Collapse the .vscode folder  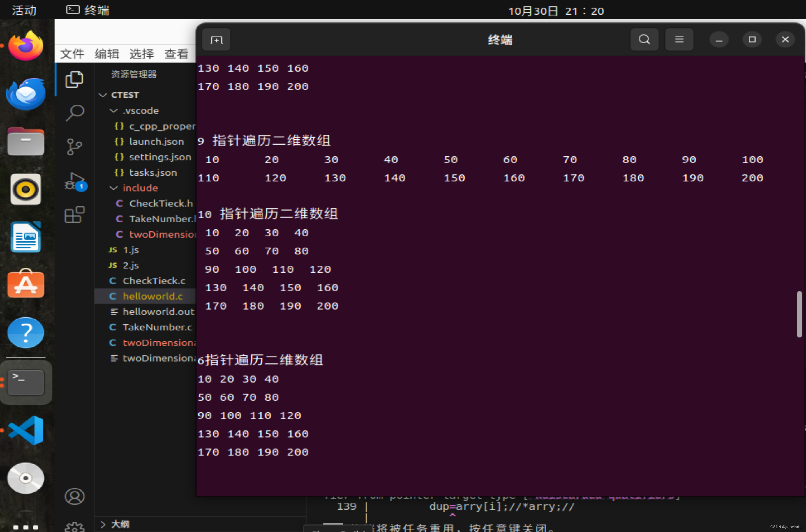[x=113, y=111]
